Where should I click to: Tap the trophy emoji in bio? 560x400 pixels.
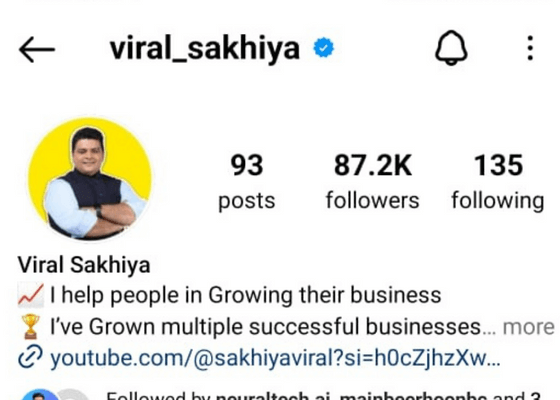click(30, 326)
